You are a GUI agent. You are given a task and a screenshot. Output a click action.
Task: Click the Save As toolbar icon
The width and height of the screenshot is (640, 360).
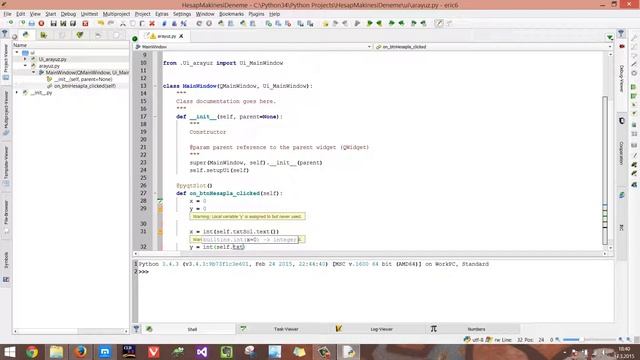click(x=63, y=23)
